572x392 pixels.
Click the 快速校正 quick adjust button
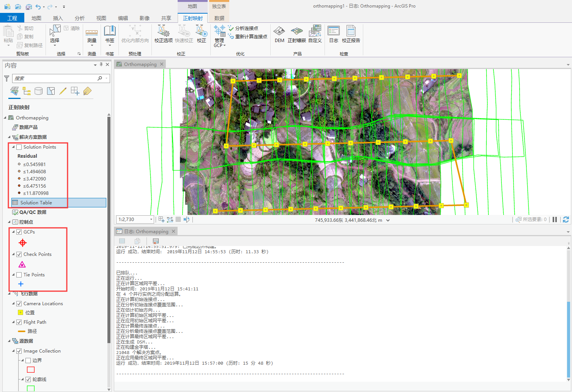(x=183, y=34)
